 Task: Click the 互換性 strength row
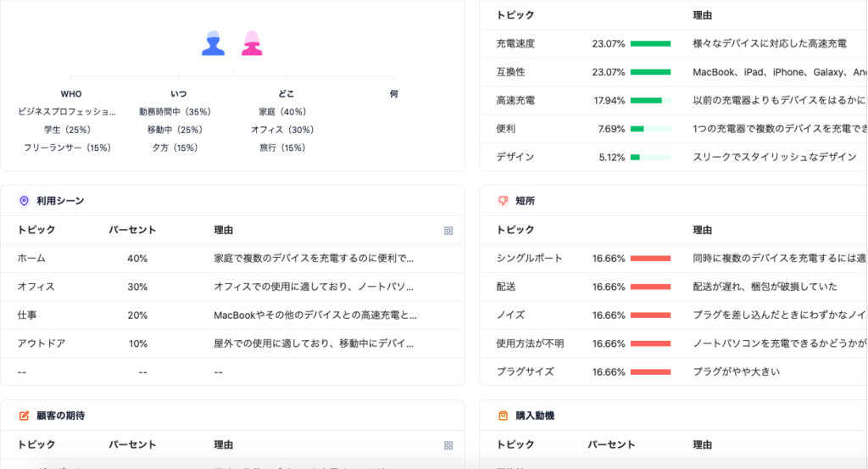click(673, 72)
